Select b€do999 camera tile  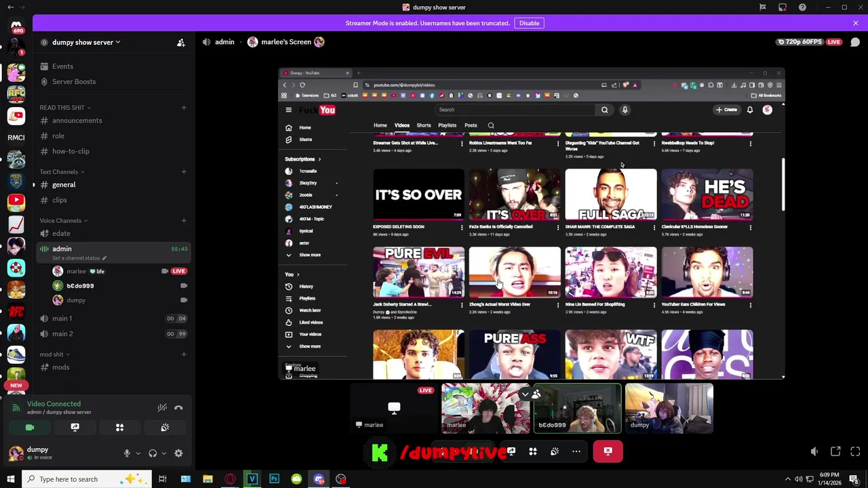point(577,409)
